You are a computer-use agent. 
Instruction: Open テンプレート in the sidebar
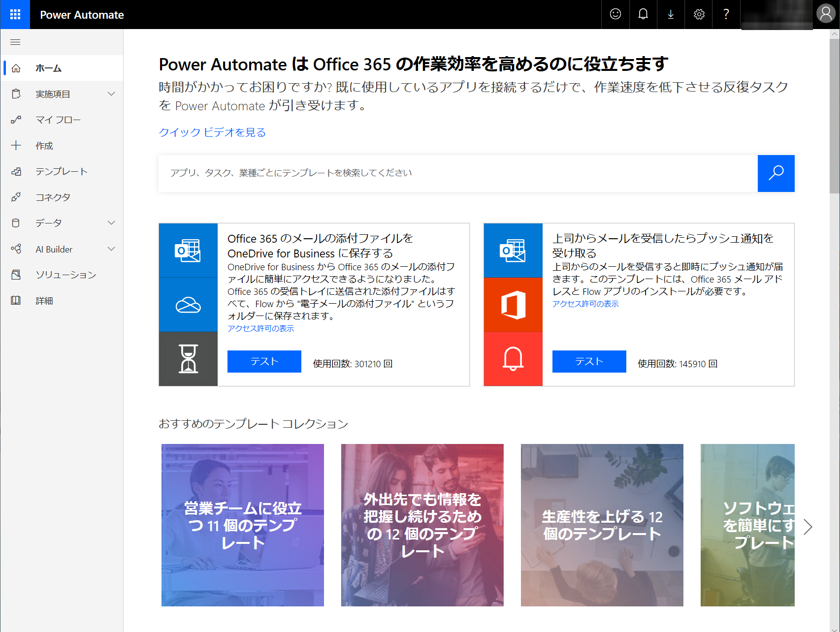pos(62,171)
